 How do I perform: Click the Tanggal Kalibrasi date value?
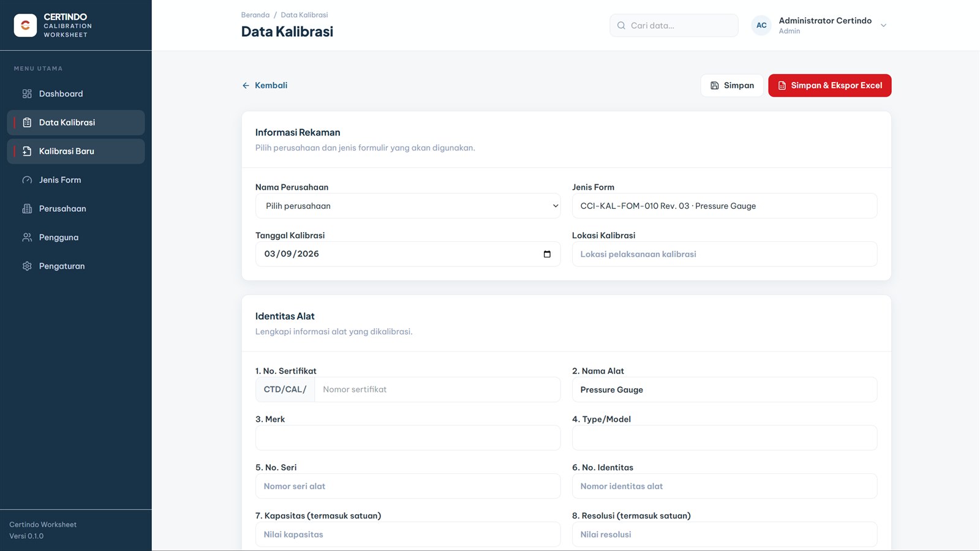coord(292,254)
